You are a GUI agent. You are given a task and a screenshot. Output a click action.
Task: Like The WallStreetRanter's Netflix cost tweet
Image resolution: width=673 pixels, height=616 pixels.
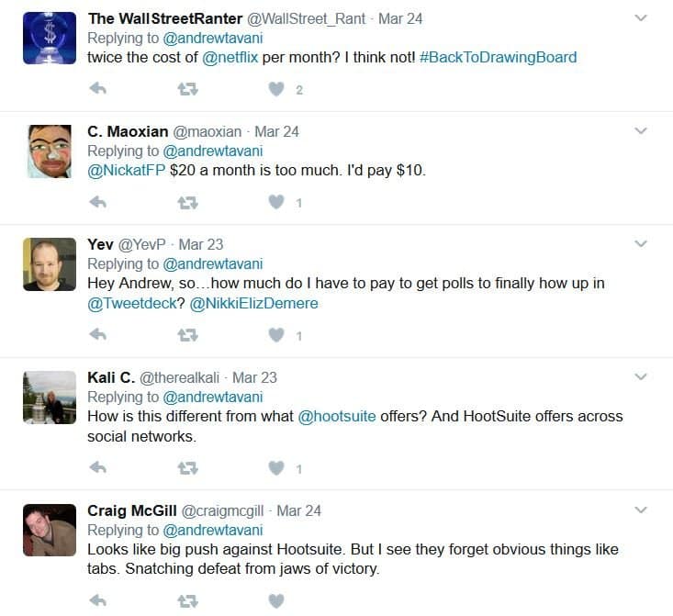point(276,89)
